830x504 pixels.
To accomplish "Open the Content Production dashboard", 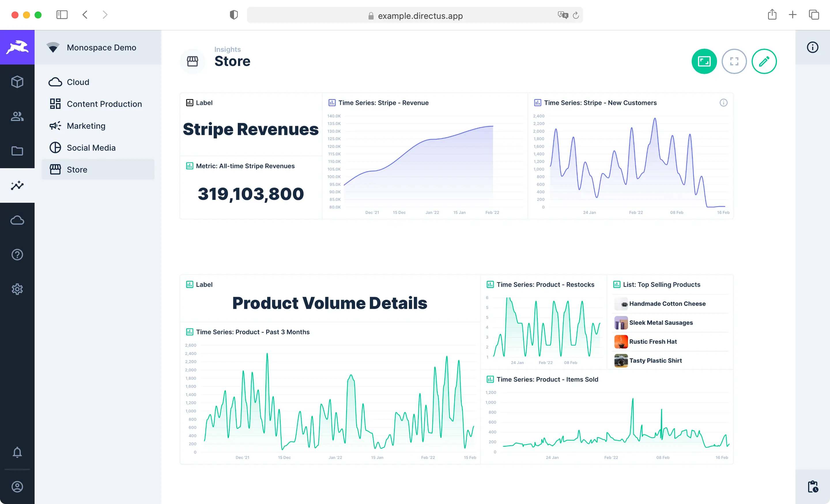I will [x=104, y=104].
